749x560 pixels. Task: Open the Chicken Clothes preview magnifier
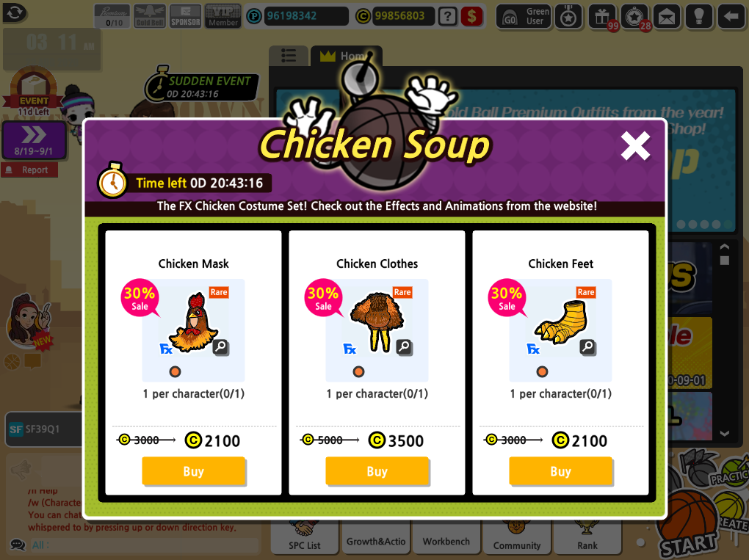(404, 347)
